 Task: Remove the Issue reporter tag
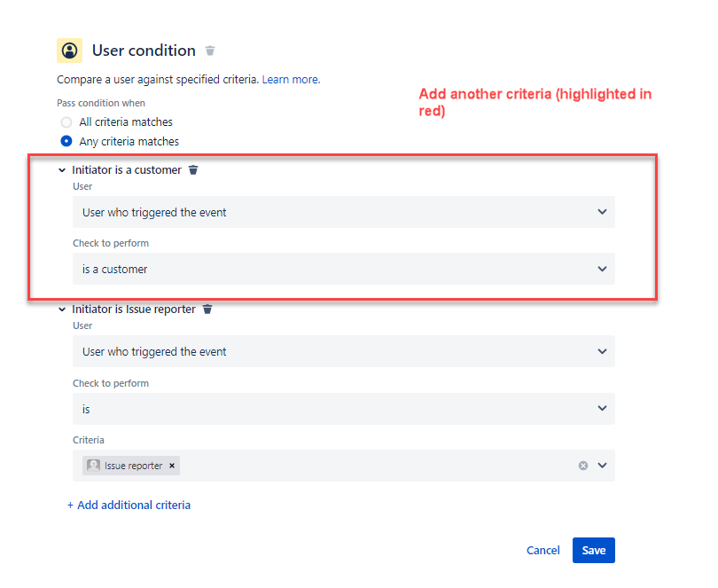[172, 466]
